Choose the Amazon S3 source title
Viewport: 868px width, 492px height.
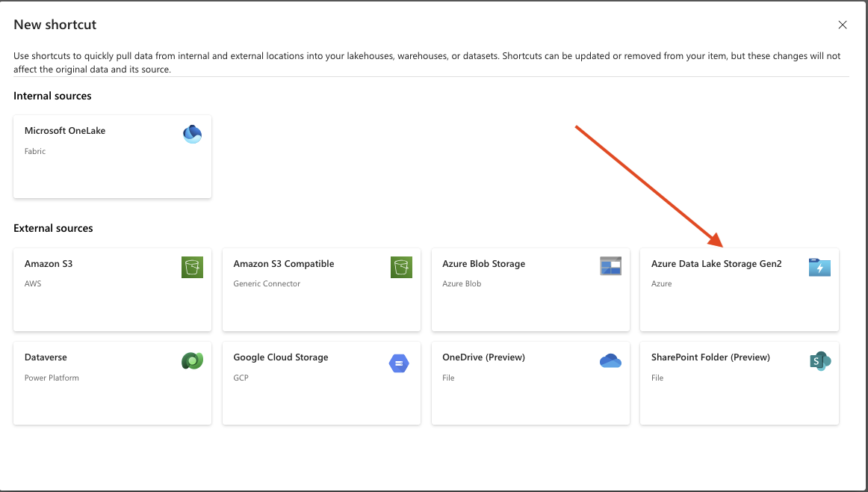49,264
